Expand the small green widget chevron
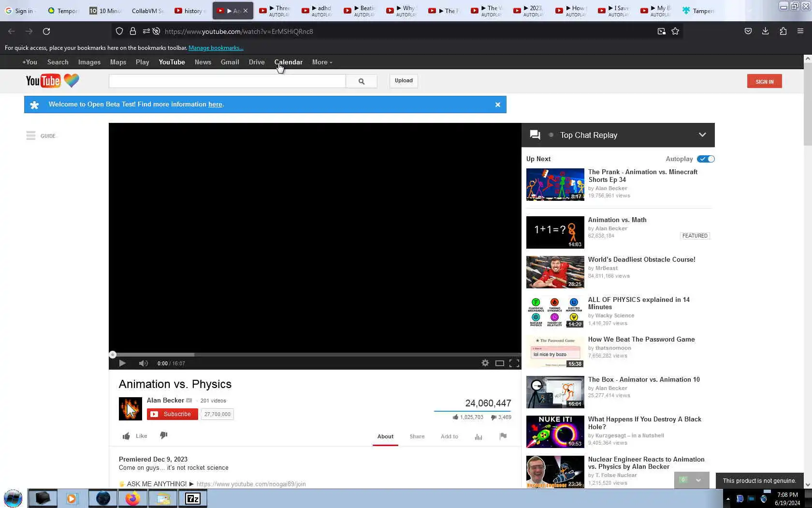The image size is (812, 508). coord(698,480)
